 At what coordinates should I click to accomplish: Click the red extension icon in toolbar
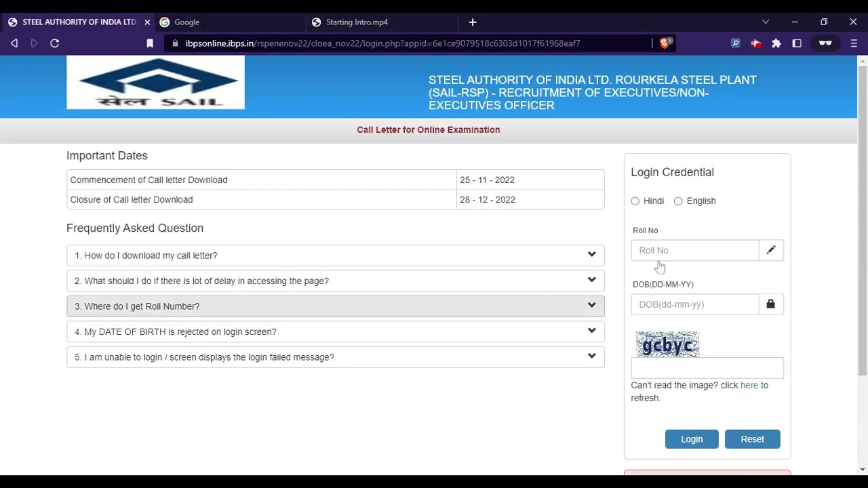coord(755,43)
